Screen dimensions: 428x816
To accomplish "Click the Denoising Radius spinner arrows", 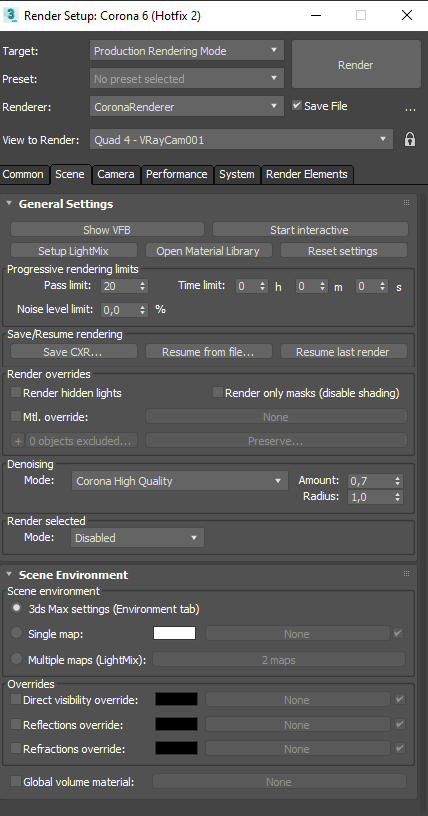I will click(x=398, y=497).
